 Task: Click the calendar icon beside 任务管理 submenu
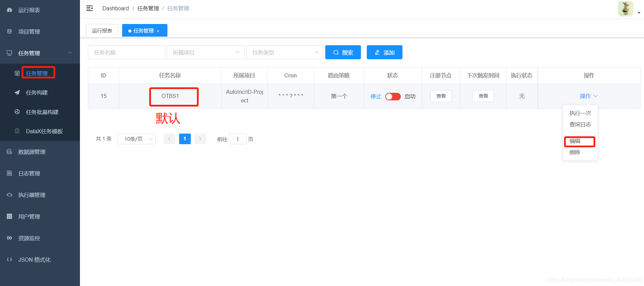pyautogui.click(x=17, y=73)
